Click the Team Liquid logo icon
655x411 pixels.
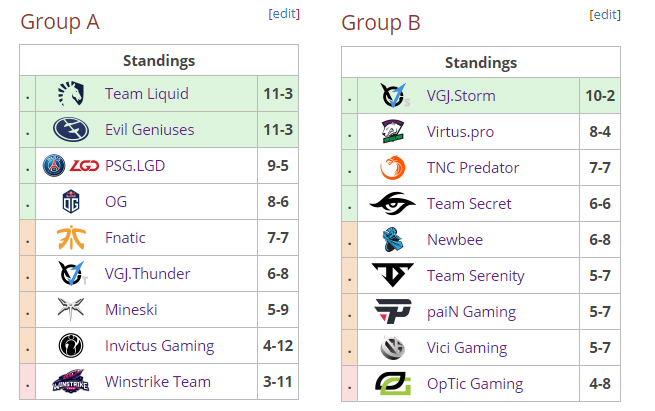(x=70, y=94)
